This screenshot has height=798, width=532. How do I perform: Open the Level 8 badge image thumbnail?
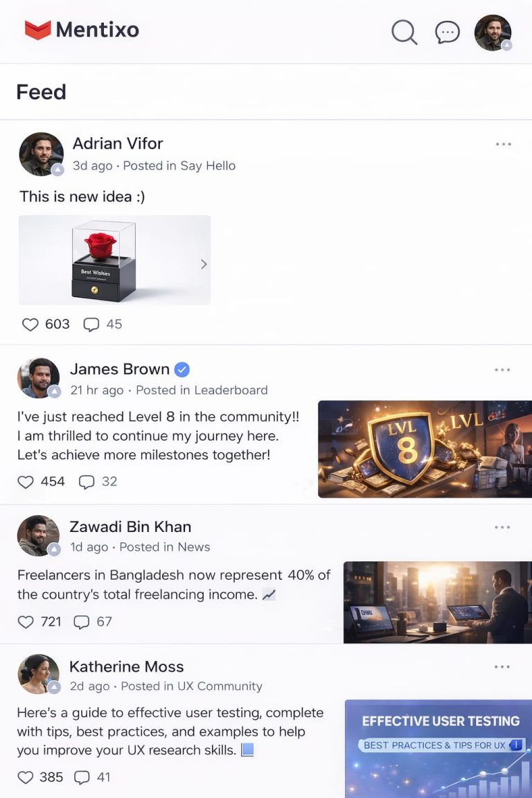coord(425,449)
